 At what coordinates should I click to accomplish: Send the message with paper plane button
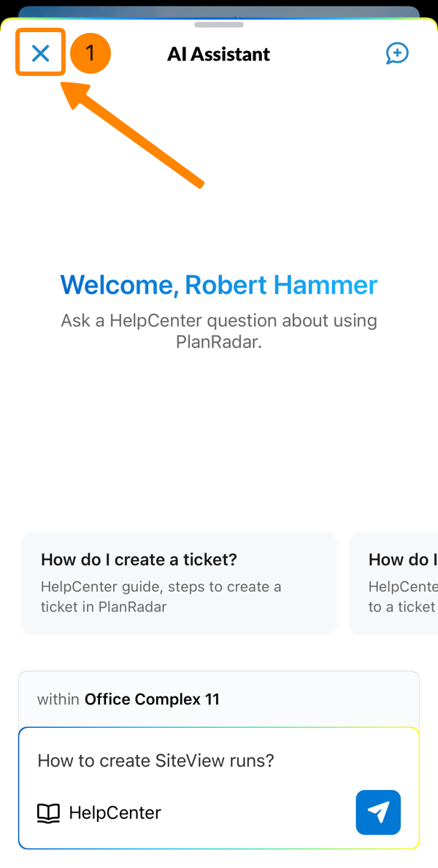click(378, 812)
